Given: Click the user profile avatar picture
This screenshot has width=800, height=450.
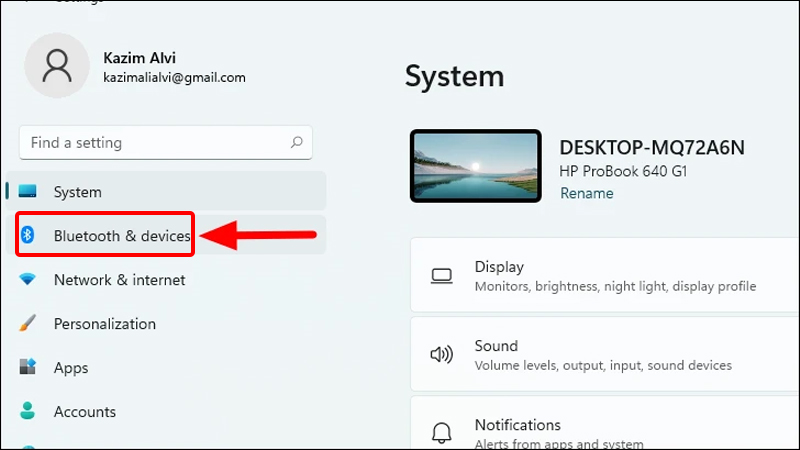Looking at the screenshot, I should pos(58,64).
